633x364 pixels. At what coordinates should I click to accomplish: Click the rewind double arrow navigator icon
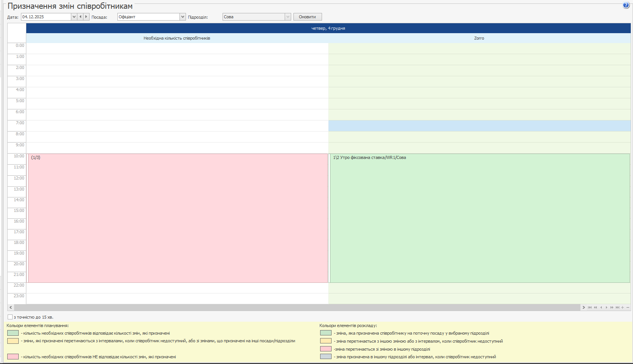click(595, 308)
